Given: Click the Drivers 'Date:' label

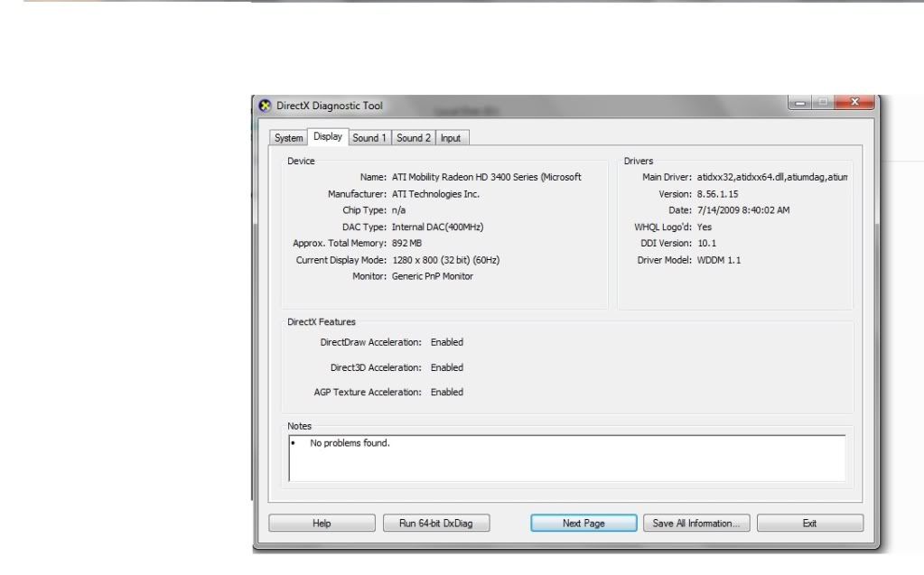Looking at the screenshot, I should pos(680,210).
